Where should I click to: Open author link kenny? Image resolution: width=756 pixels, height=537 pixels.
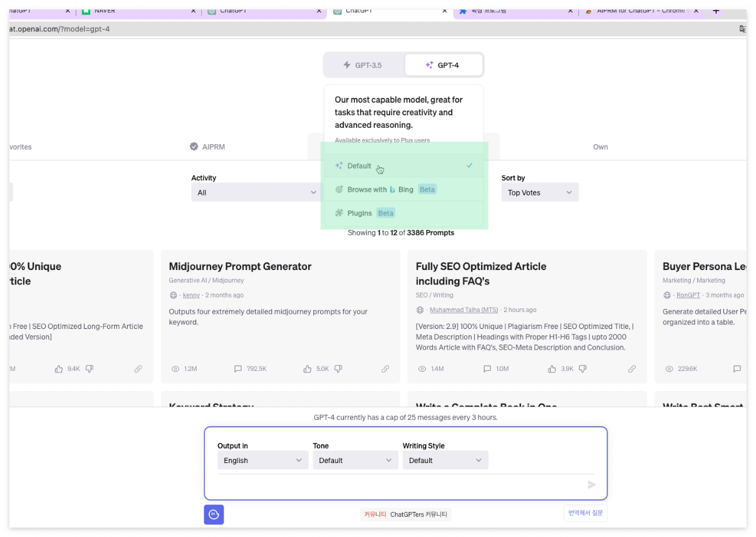tap(191, 295)
